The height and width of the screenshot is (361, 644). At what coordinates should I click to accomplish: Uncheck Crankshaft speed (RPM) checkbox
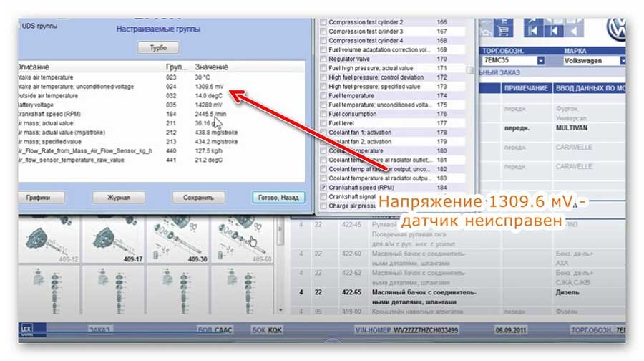point(323,187)
